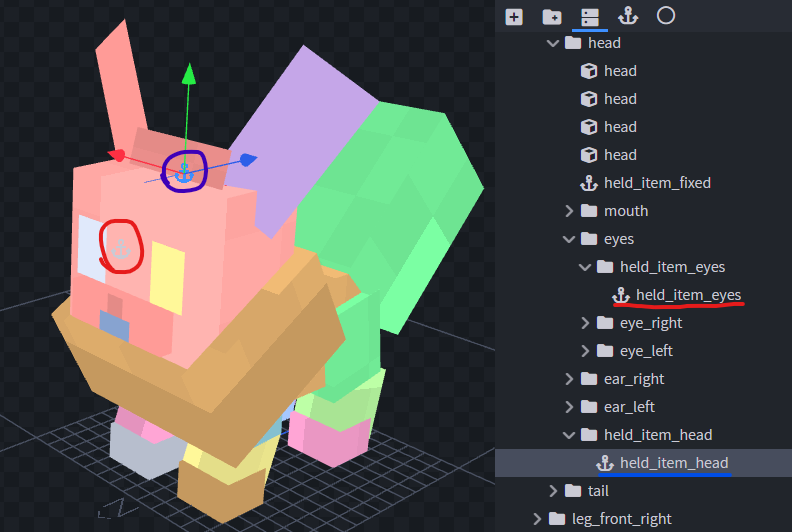This screenshot has height=532, width=792.
Task: Select the held_item_head group name
Action: pos(658,434)
